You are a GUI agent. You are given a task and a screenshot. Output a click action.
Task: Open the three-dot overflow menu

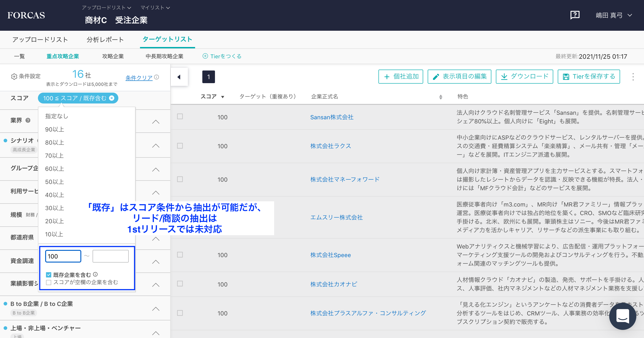[633, 77]
